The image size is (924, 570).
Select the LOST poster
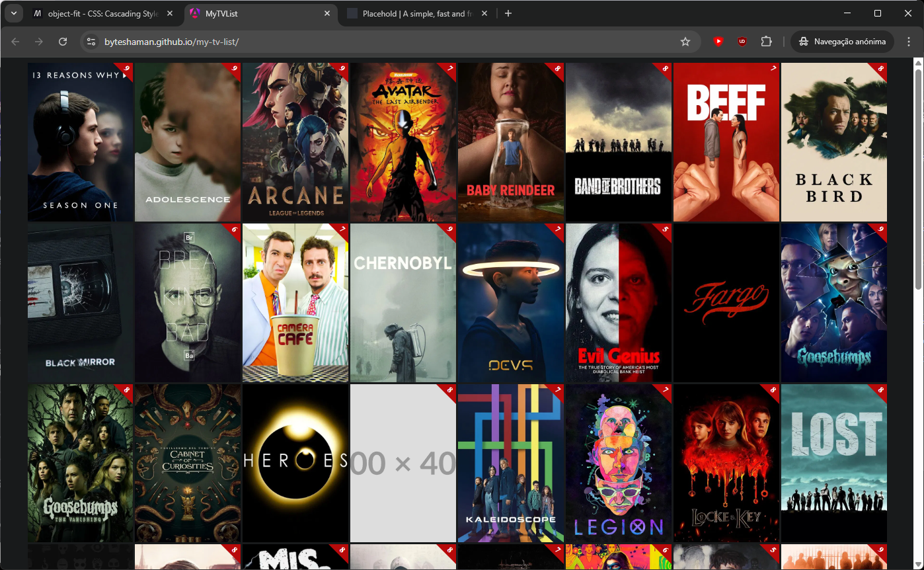point(834,464)
